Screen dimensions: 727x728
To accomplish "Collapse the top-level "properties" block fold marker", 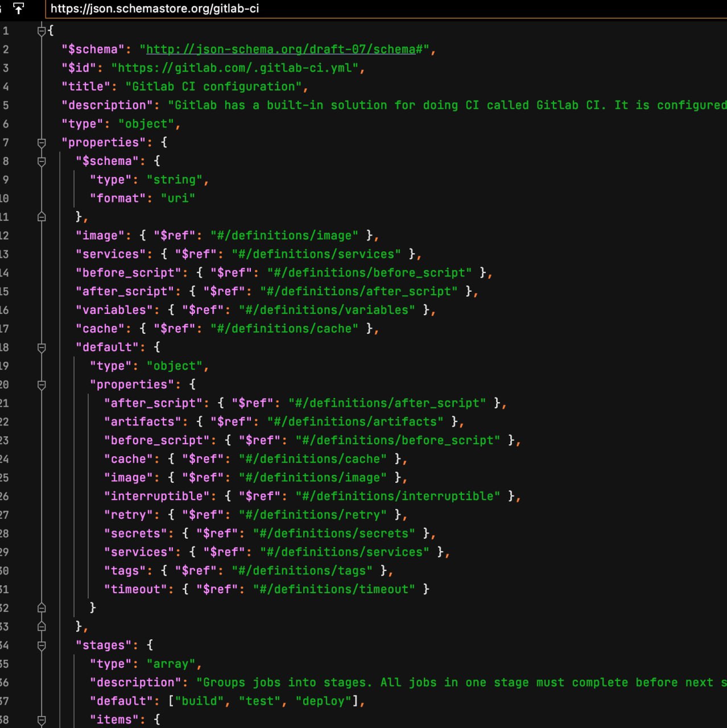I will [42, 142].
